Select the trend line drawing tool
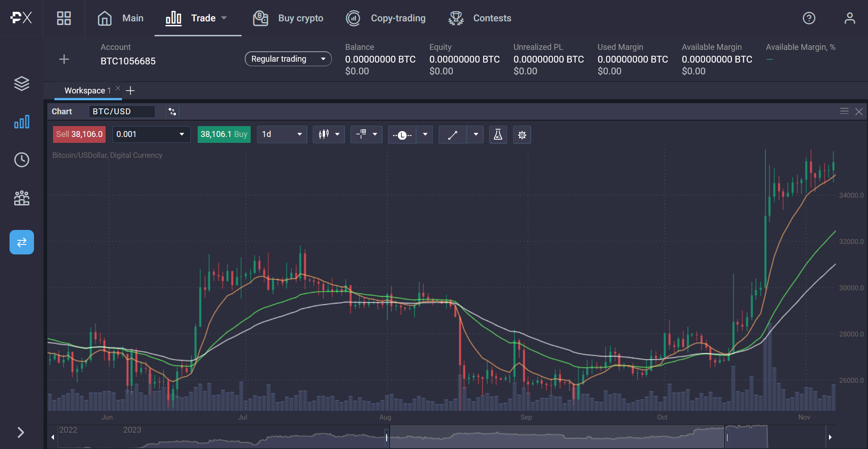This screenshot has height=449, width=868. point(452,135)
